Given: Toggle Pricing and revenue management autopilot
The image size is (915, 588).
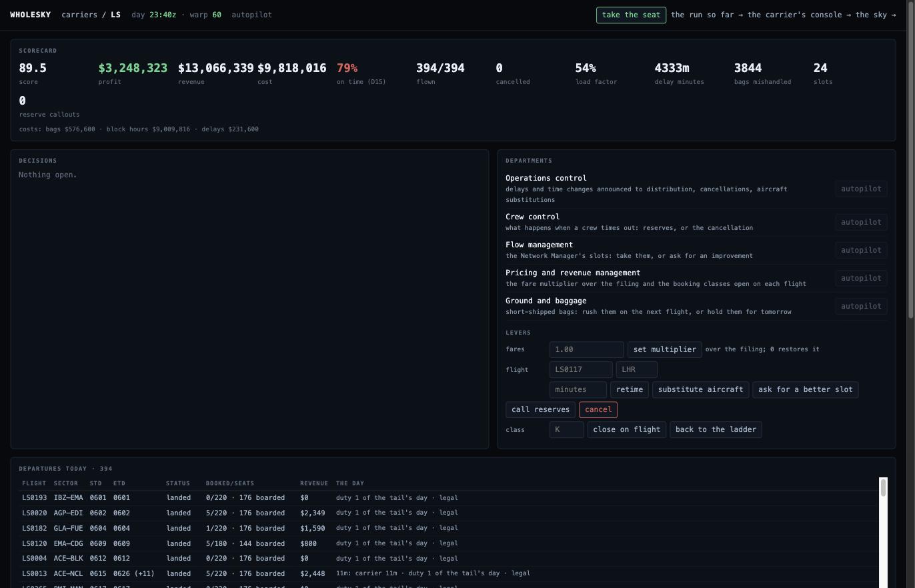Looking at the screenshot, I should [x=861, y=278].
